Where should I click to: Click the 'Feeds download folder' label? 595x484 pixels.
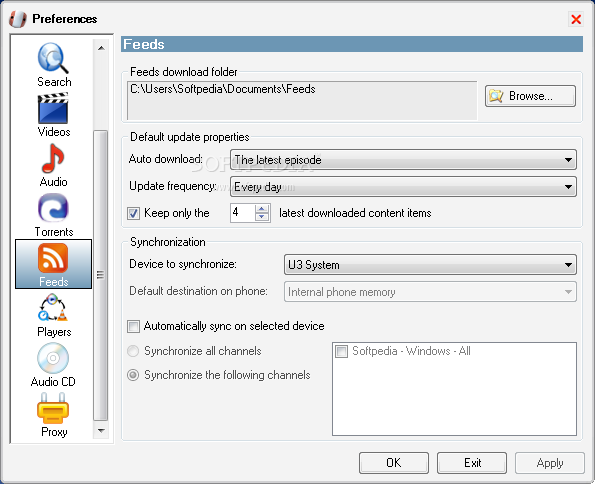click(184, 72)
